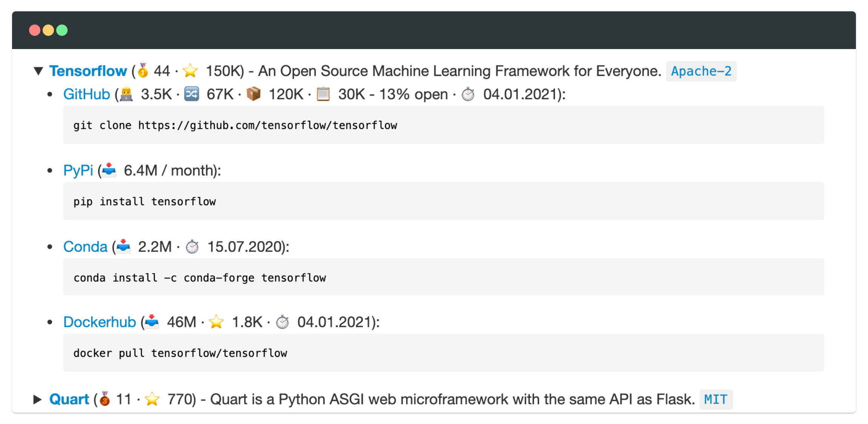Click the package box icon beside 120K

pyautogui.click(x=254, y=94)
